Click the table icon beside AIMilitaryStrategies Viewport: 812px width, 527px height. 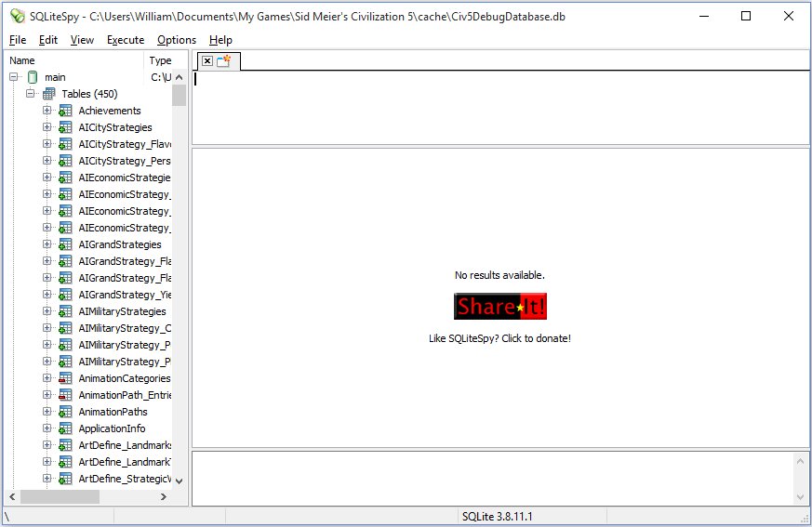[65, 311]
